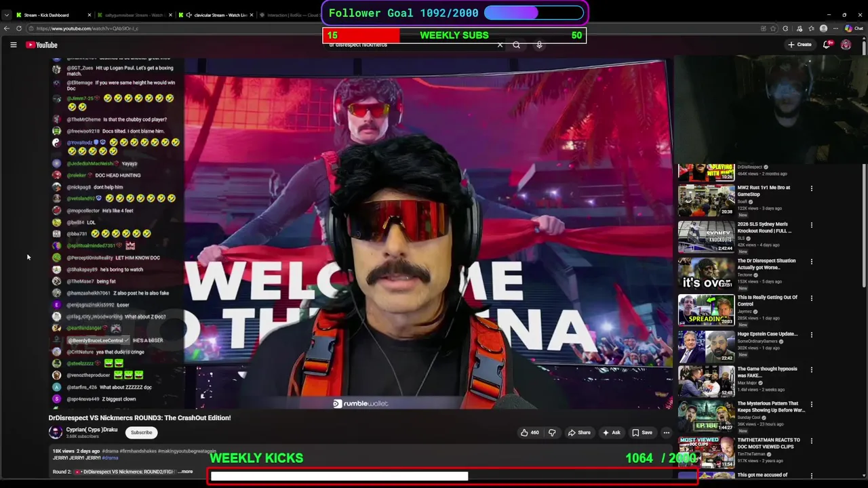Open YouTube notifications bell
This screenshot has width=868, height=488.
[x=827, y=45]
